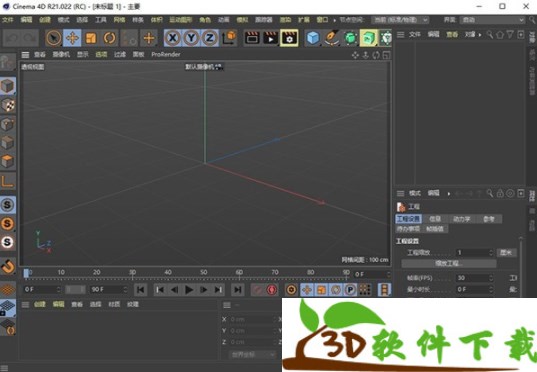Screen dimensions: 537x372
Task: Expand hidden top menu items arrow
Action: pos(335,20)
